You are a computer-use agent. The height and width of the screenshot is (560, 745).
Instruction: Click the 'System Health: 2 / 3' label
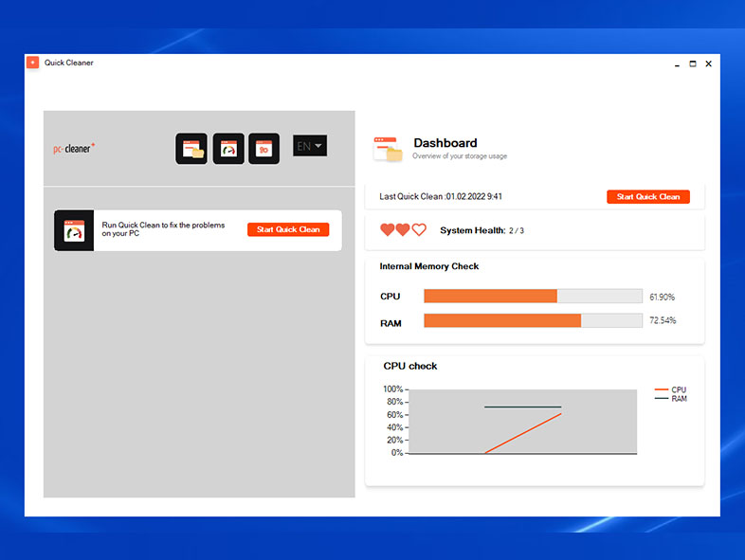[482, 230]
